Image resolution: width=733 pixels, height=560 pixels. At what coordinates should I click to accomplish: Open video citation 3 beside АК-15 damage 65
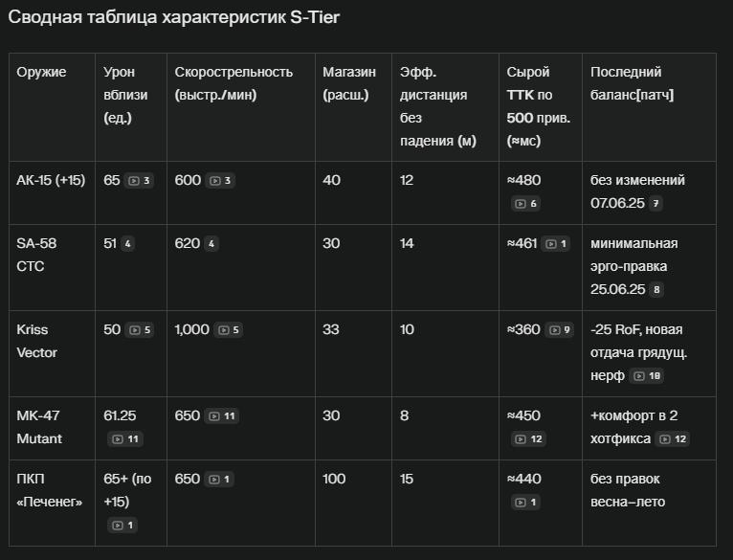tap(139, 181)
